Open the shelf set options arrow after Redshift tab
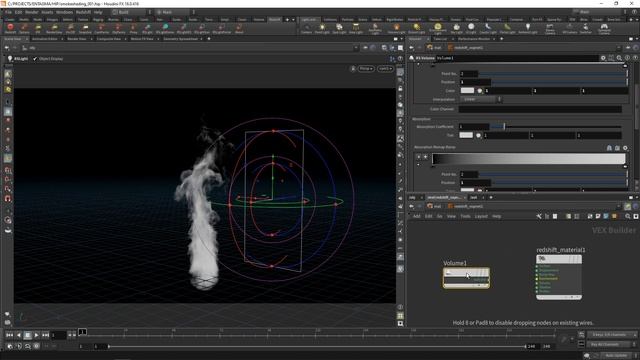Viewport: 640px width, 360px height. (x=293, y=19)
